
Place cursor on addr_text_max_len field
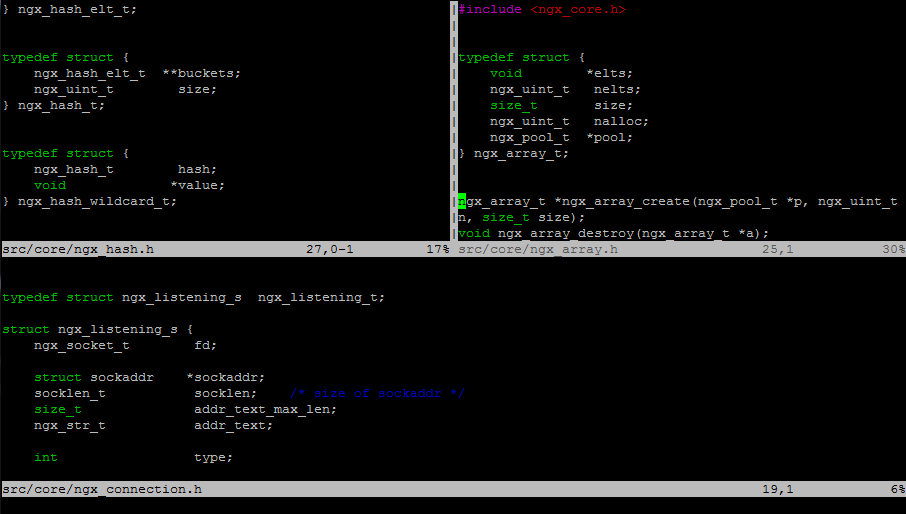(x=265, y=409)
